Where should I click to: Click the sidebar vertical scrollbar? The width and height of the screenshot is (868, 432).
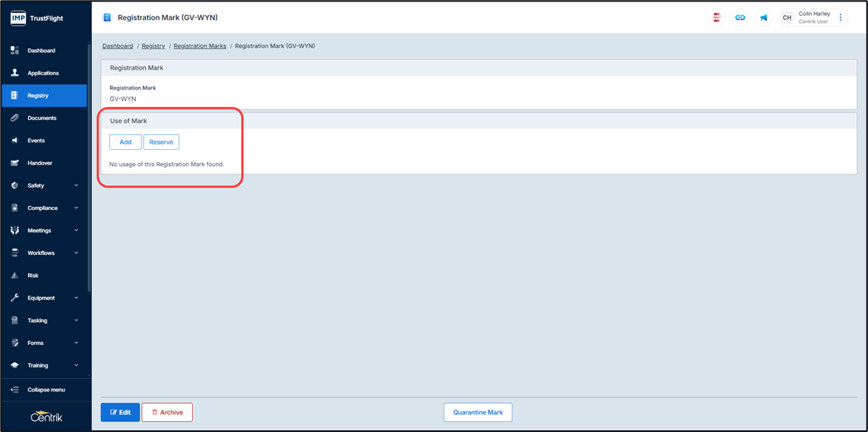pyautogui.click(x=89, y=166)
